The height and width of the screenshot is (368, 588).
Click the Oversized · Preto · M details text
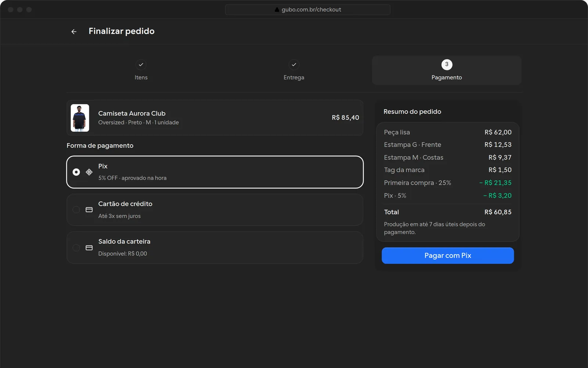139,122
